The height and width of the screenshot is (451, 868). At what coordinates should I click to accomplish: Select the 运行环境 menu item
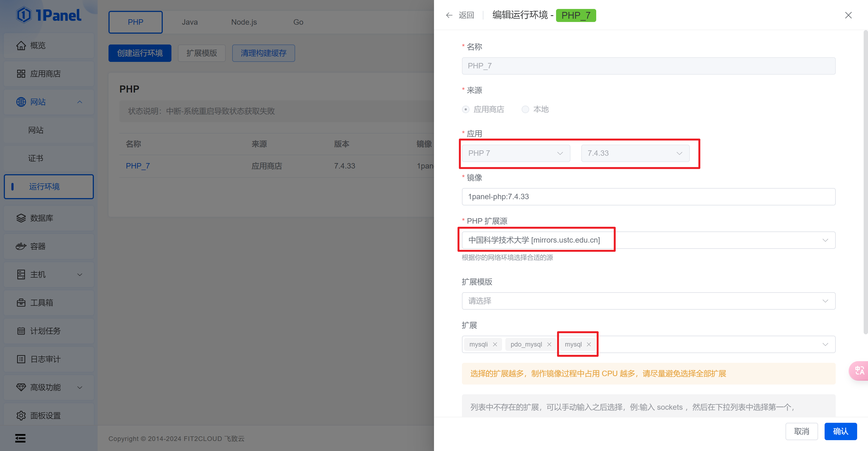point(49,186)
